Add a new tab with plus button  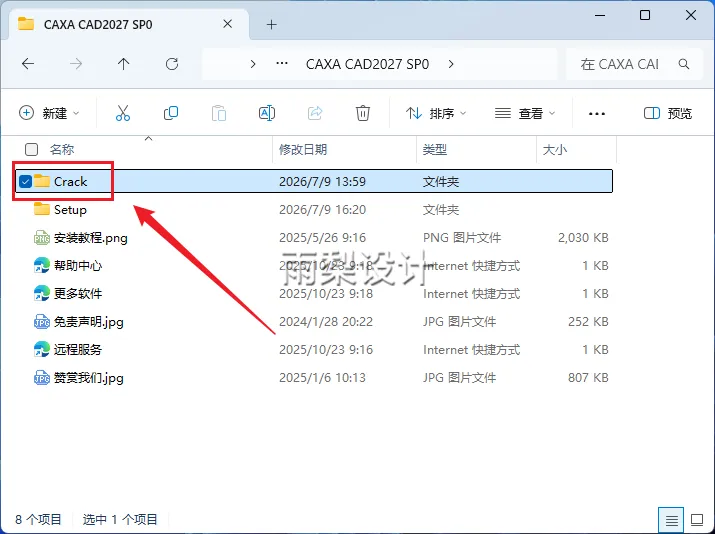(x=271, y=24)
